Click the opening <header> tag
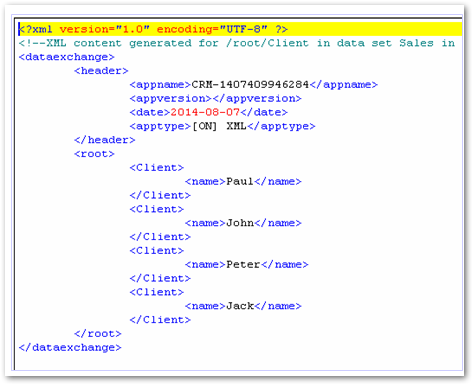This screenshot has width=473, height=385. pyautogui.click(x=101, y=71)
